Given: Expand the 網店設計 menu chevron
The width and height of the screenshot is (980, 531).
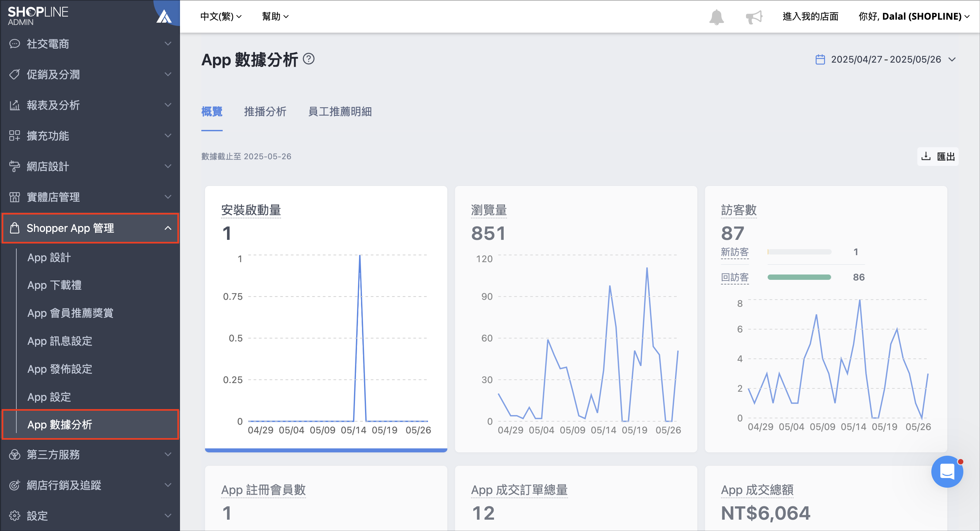Looking at the screenshot, I should coord(168,167).
